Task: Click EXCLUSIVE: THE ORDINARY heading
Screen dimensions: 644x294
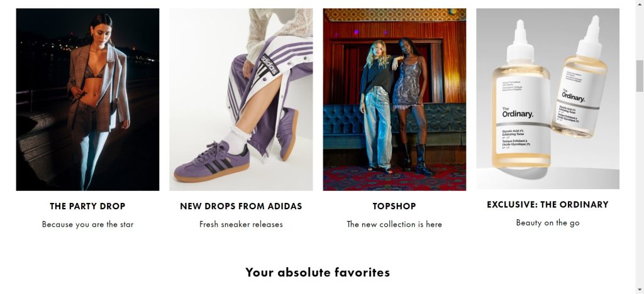Action: [548, 205]
